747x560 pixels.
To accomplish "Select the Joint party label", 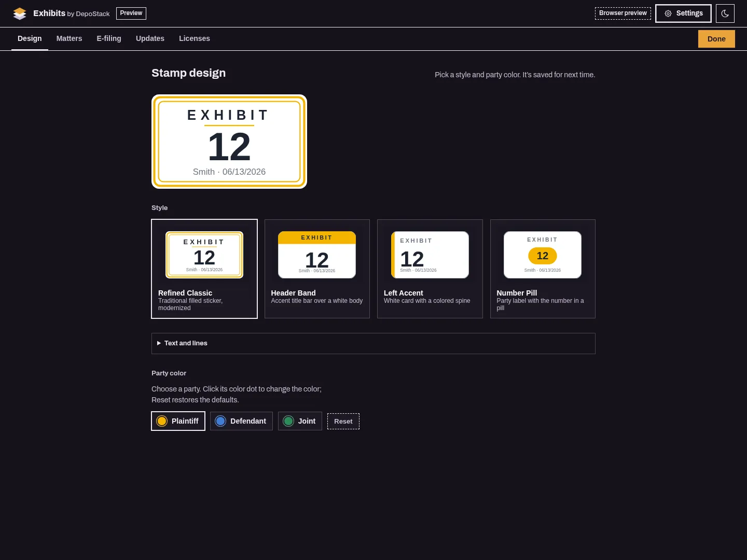I will (307, 421).
